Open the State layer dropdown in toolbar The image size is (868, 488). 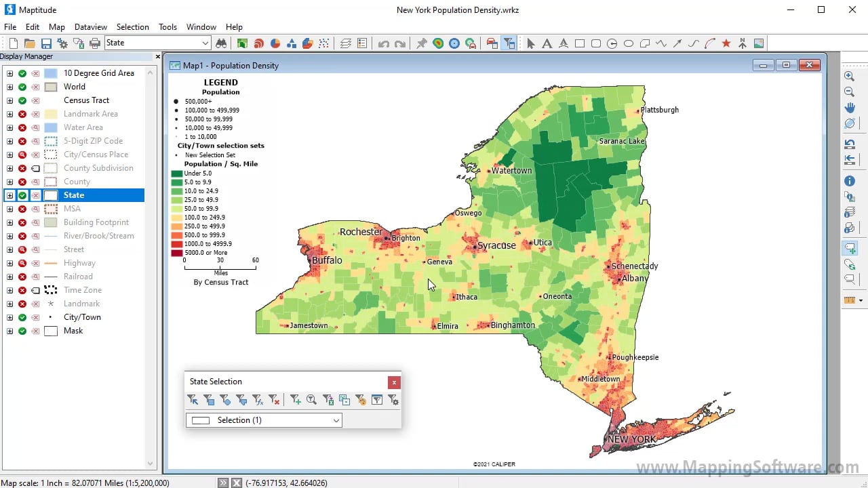205,43
